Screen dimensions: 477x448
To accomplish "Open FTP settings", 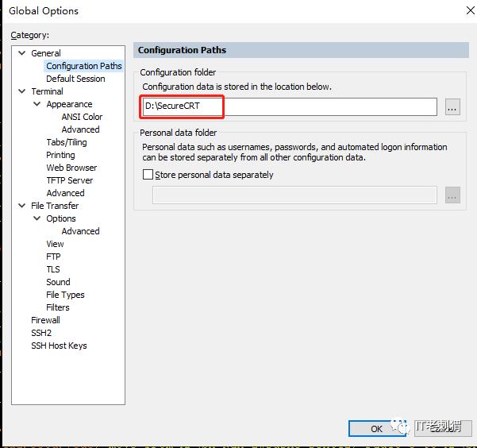I will pyautogui.click(x=53, y=257).
